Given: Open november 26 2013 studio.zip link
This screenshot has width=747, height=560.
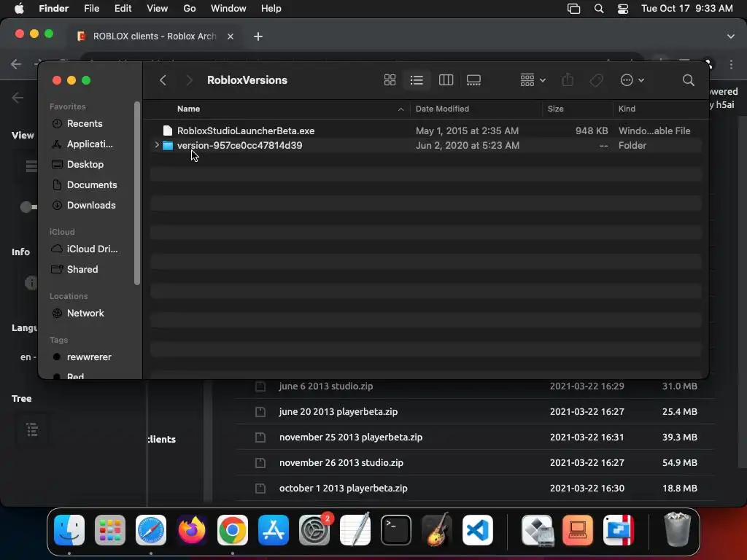Looking at the screenshot, I should point(341,462).
